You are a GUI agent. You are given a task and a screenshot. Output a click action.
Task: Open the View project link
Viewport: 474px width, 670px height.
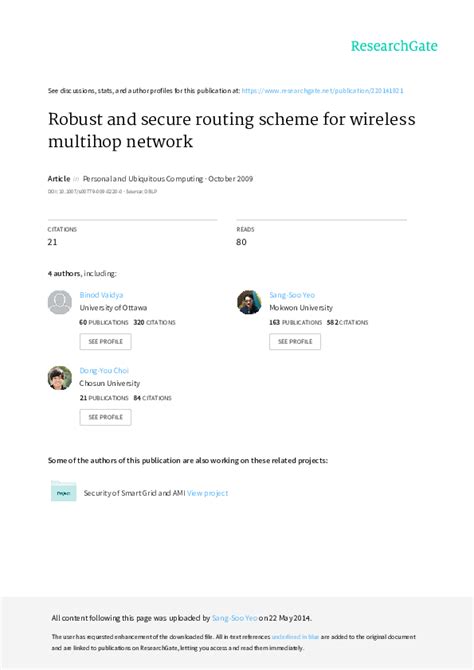(207, 493)
